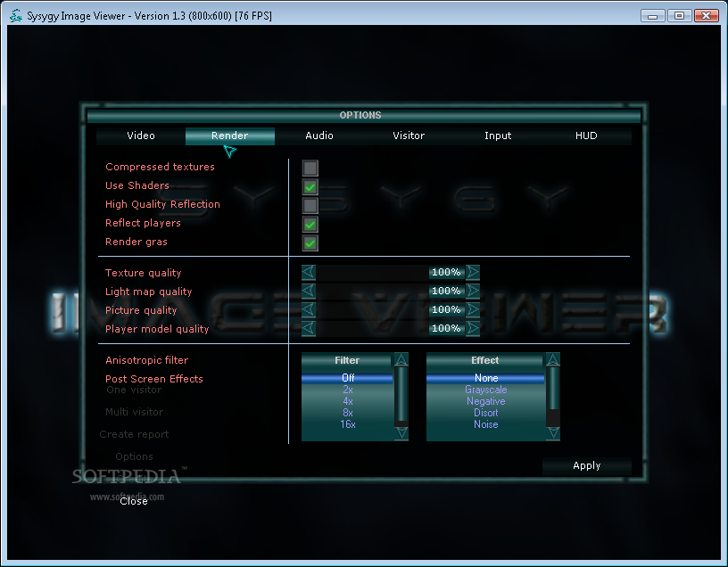This screenshot has width=728, height=567.
Task: Click the Effect list scroll down arrow
Action: click(553, 433)
